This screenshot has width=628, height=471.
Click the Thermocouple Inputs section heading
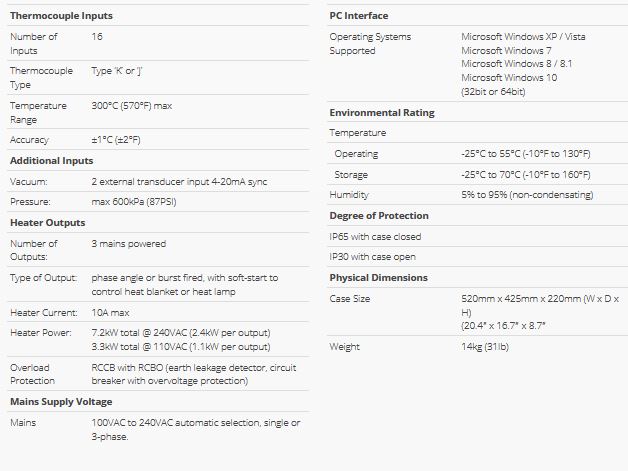(61, 16)
